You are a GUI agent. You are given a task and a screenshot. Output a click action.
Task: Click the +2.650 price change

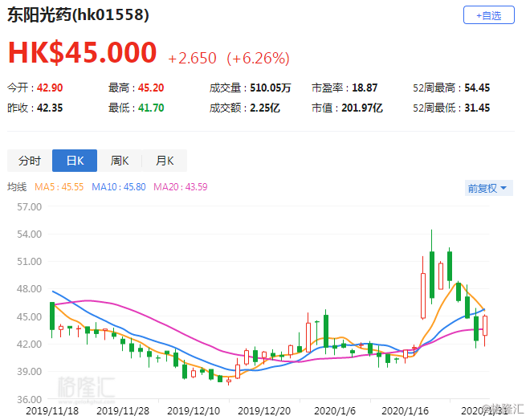tap(193, 58)
